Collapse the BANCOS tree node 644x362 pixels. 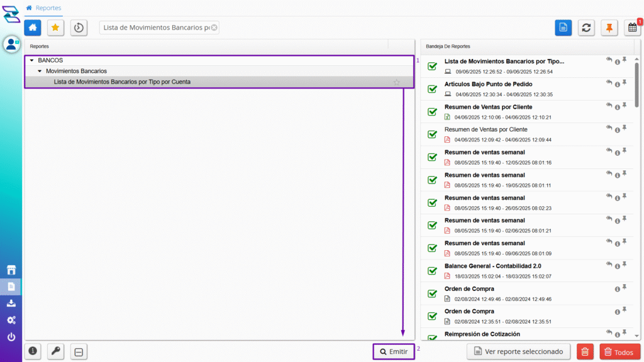[31, 60]
